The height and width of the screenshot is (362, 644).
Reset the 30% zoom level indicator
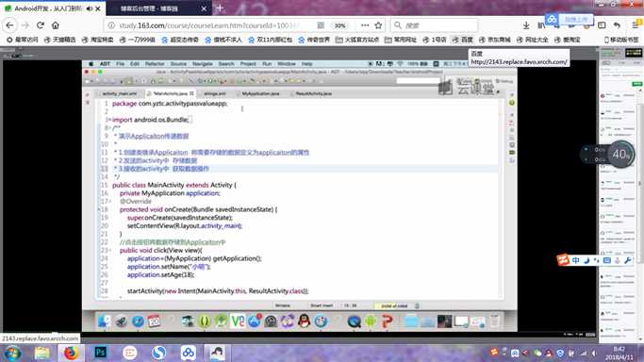pos(339,25)
